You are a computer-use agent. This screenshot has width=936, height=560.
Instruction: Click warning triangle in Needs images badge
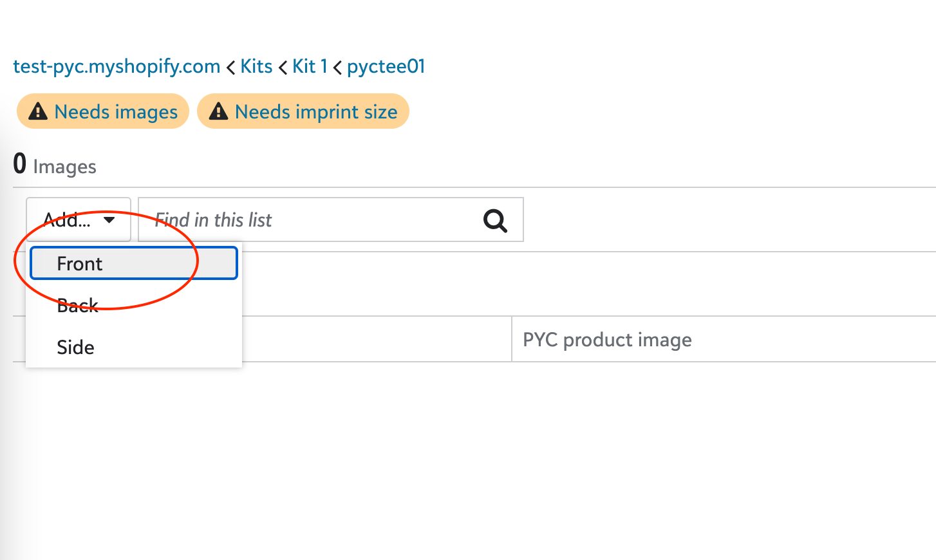(x=39, y=111)
